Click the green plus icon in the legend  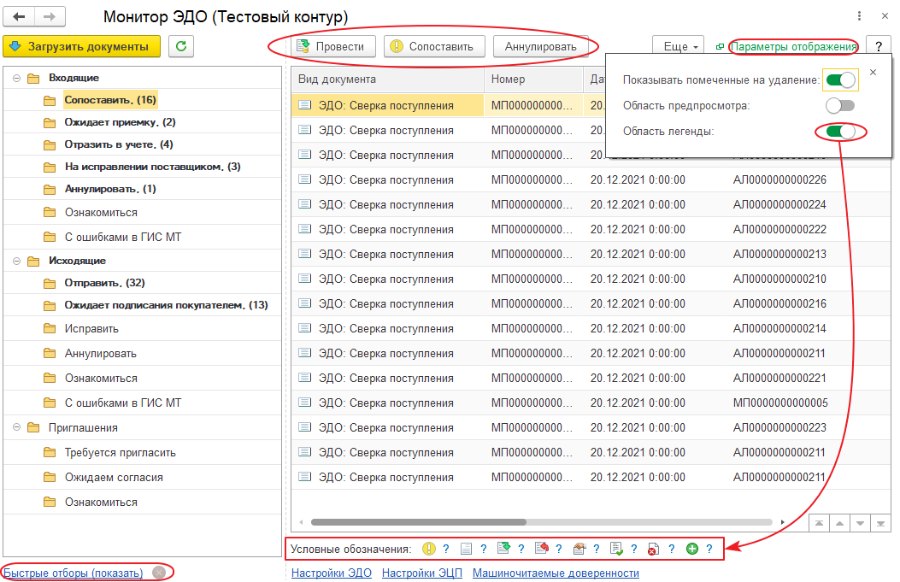[692, 549]
